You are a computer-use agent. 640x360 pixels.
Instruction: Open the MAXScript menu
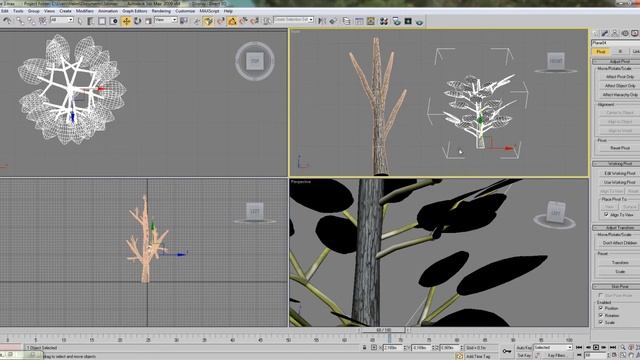pos(209,11)
